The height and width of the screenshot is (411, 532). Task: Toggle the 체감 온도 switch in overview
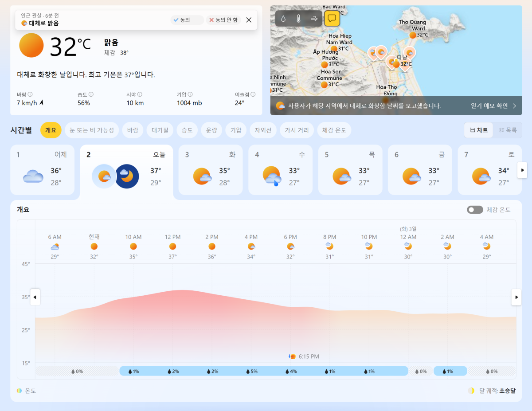click(x=475, y=210)
